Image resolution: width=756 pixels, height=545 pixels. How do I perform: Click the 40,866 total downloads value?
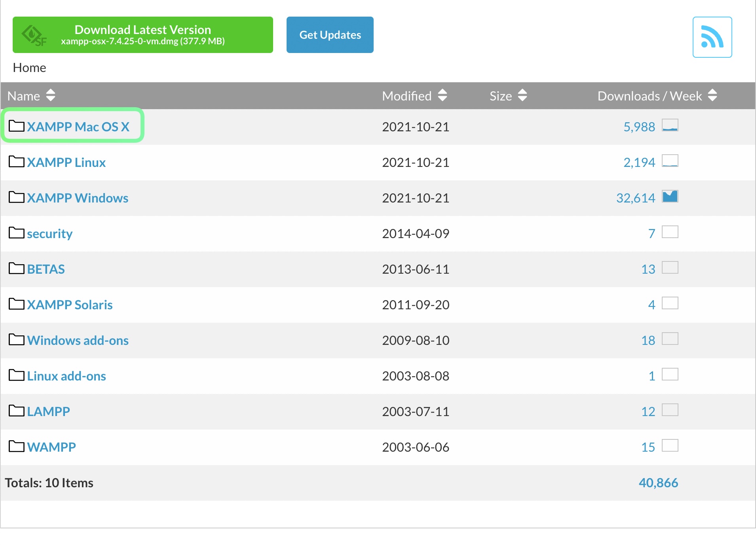pos(658,483)
